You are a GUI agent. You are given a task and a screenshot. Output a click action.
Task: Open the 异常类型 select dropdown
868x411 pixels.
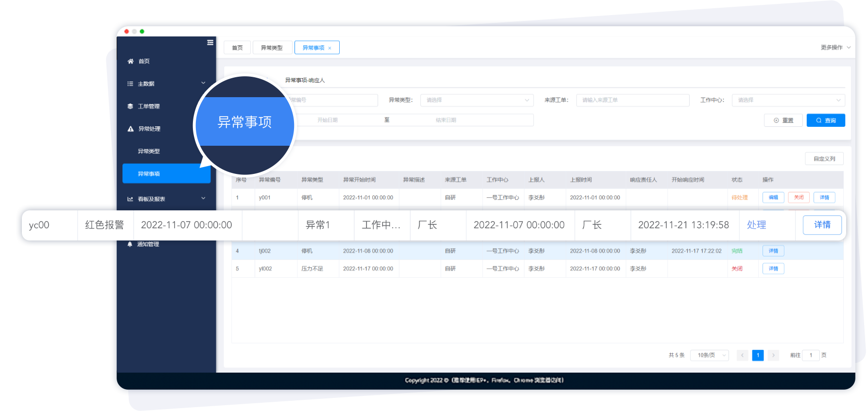477,100
